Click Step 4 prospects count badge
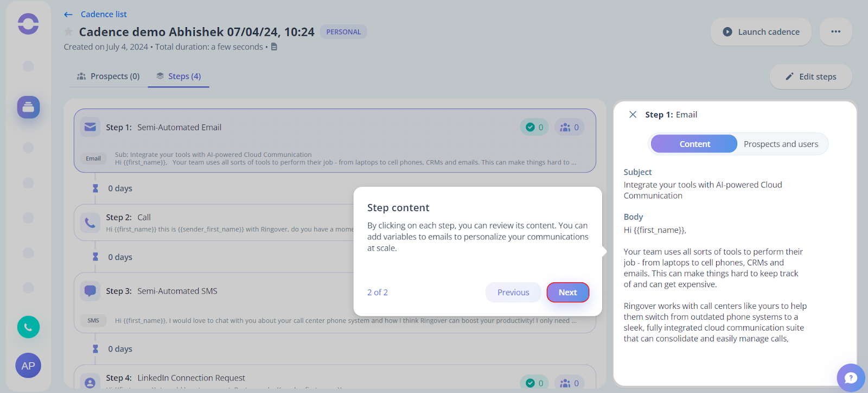This screenshot has height=393, width=868. click(x=570, y=383)
